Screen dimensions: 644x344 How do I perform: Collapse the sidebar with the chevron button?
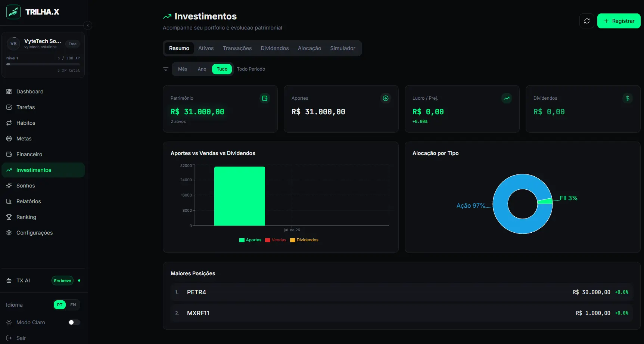pos(88,25)
